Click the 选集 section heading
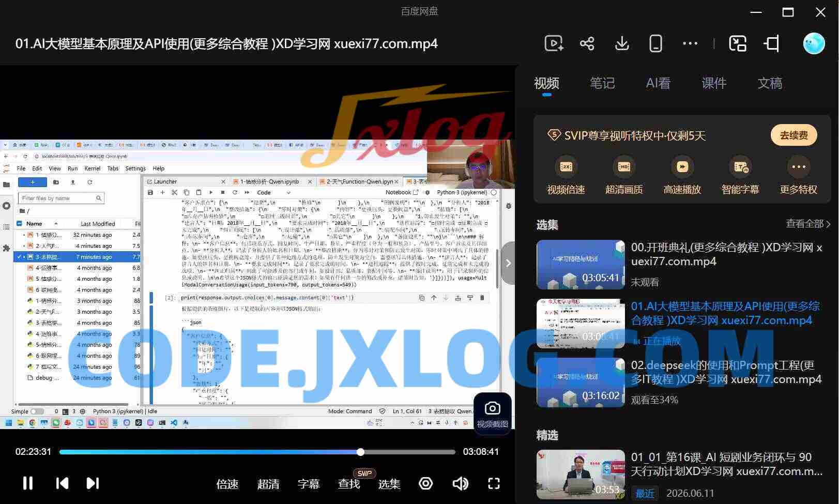Image resolution: width=839 pixels, height=504 pixels. click(x=547, y=225)
